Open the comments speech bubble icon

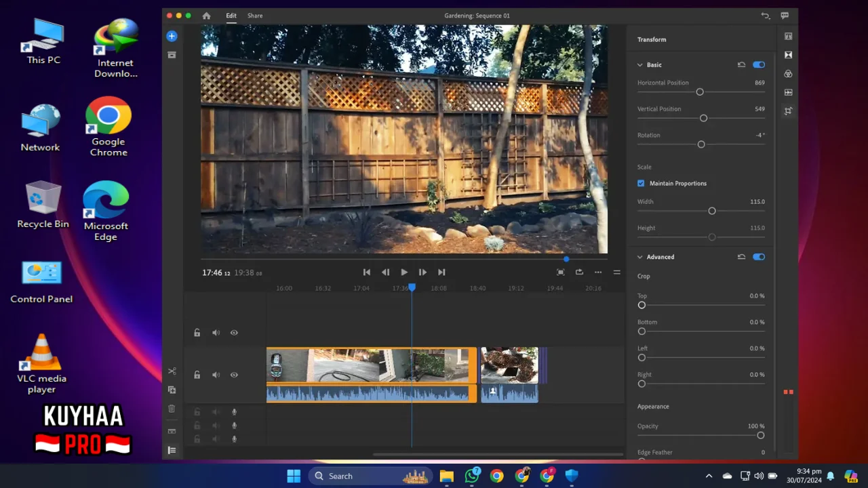[785, 16]
